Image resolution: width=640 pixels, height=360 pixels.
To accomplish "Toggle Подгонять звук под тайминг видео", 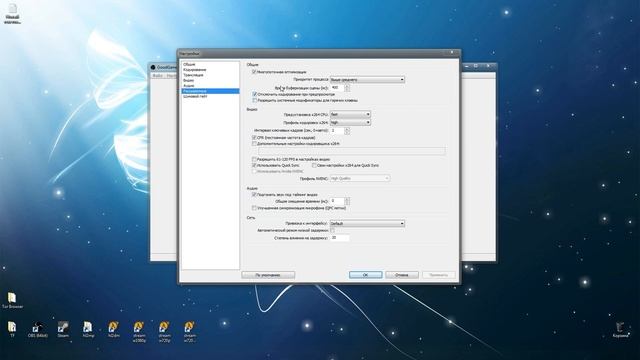I will [x=254, y=195].
